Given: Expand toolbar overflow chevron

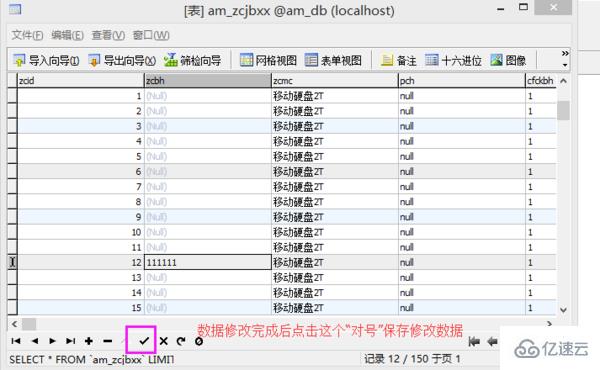Looking at the screenshot, I should point(565,54).
